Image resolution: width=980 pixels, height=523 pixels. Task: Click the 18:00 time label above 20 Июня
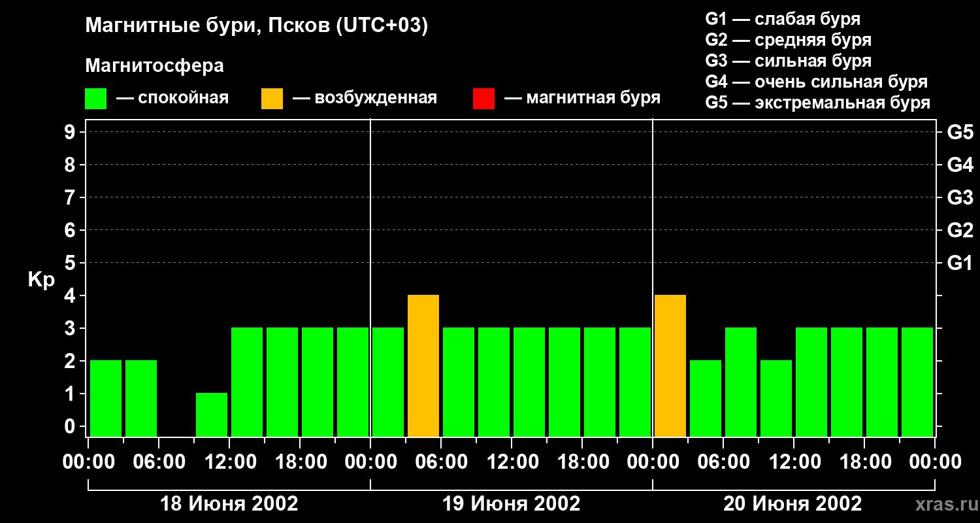coord(864,462)
